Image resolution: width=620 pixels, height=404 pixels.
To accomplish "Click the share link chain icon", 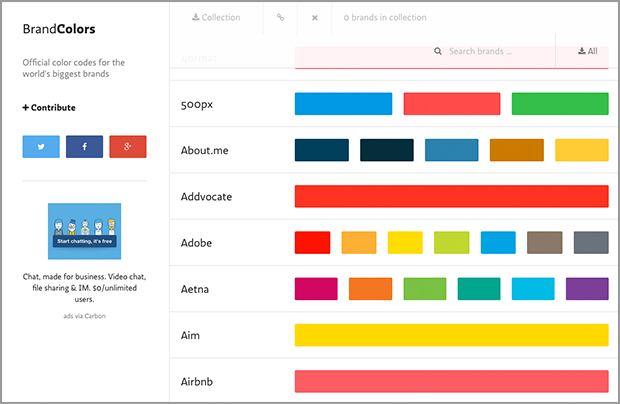I will click(280, 17).
